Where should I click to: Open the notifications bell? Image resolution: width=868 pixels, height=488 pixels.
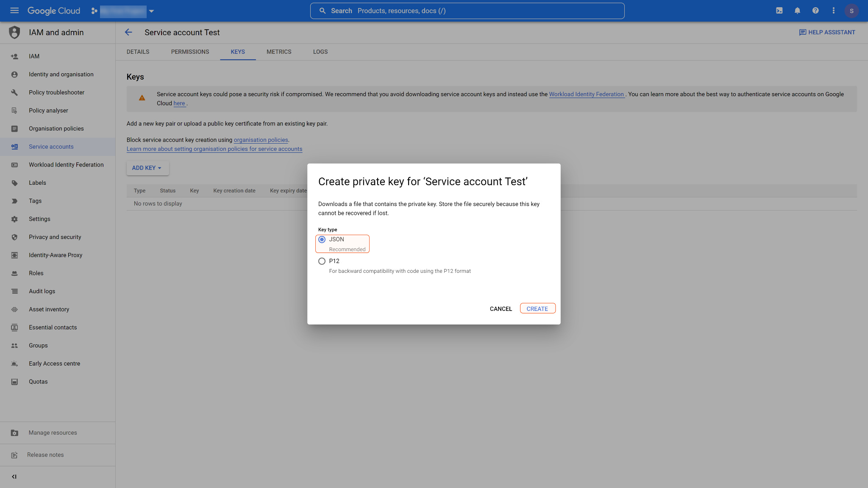tap(797, 11)
